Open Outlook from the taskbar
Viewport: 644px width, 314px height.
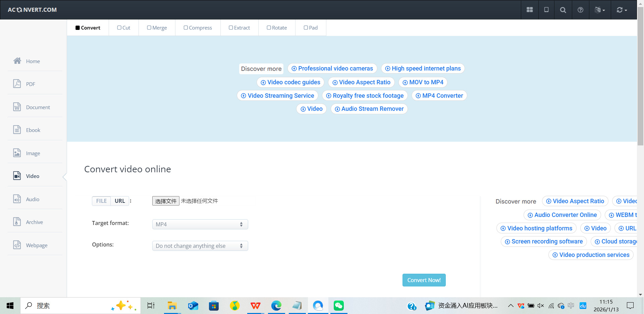pyautogui.click(x=193, y=306)
